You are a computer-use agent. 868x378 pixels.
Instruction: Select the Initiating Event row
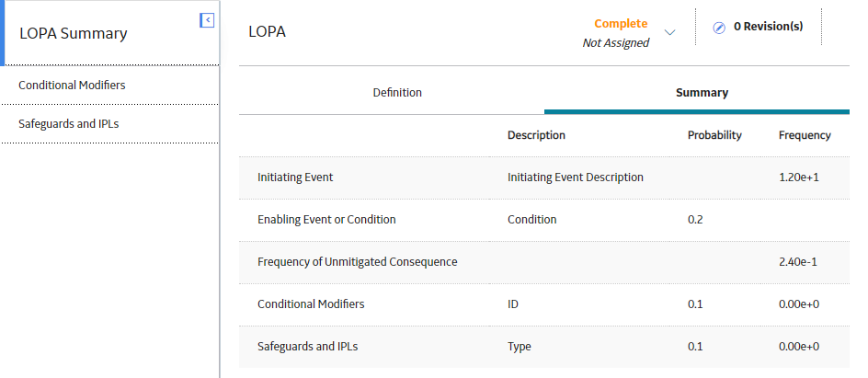[x=544, y=178]
